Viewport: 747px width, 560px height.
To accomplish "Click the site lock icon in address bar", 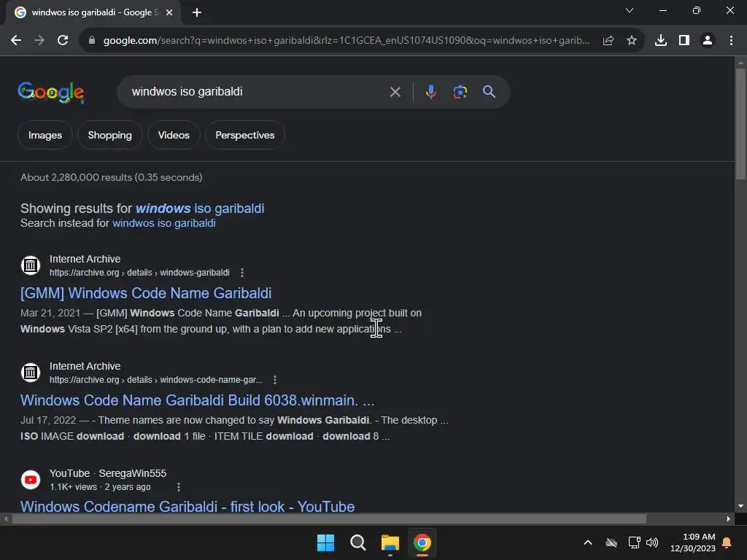I will 92,41.
